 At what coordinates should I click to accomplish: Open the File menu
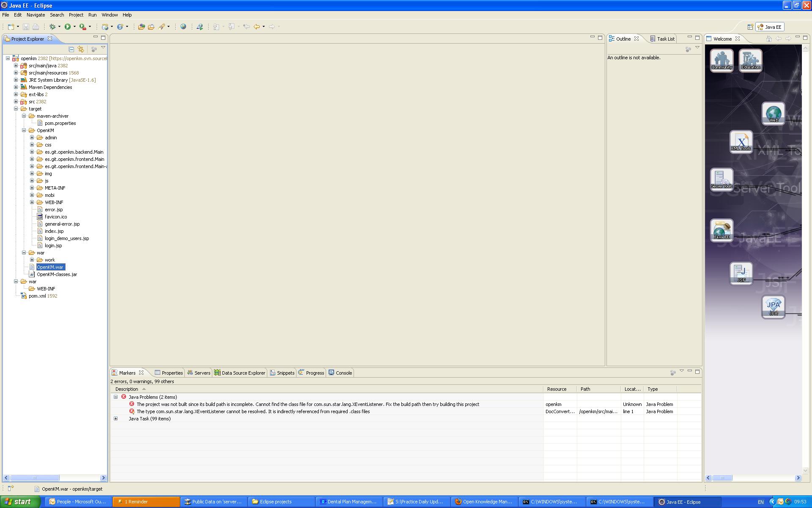point(5,15)
